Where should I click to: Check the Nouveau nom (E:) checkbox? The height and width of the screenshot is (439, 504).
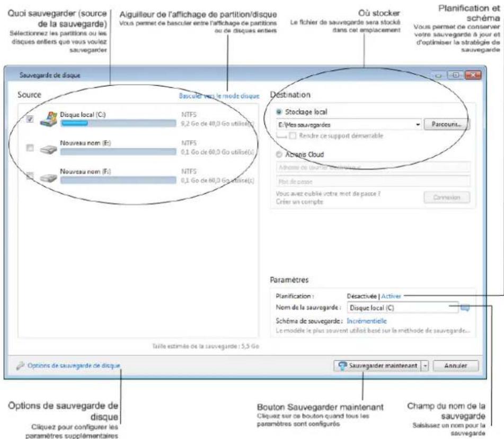click(30, 148)
